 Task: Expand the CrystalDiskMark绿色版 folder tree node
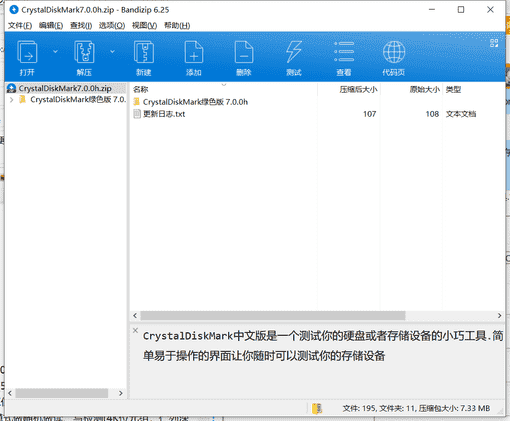pyautogui.click(x=12, y=100)
